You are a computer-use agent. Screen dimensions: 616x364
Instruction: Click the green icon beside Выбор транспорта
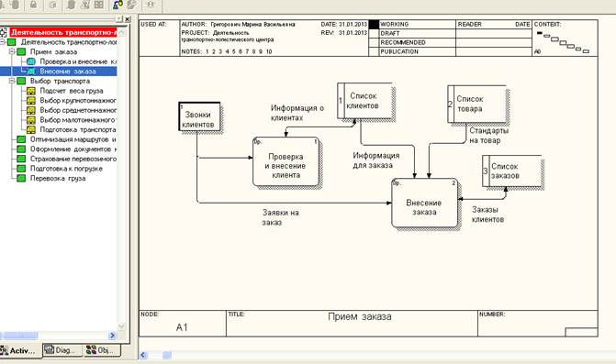[x=21, y=82]
